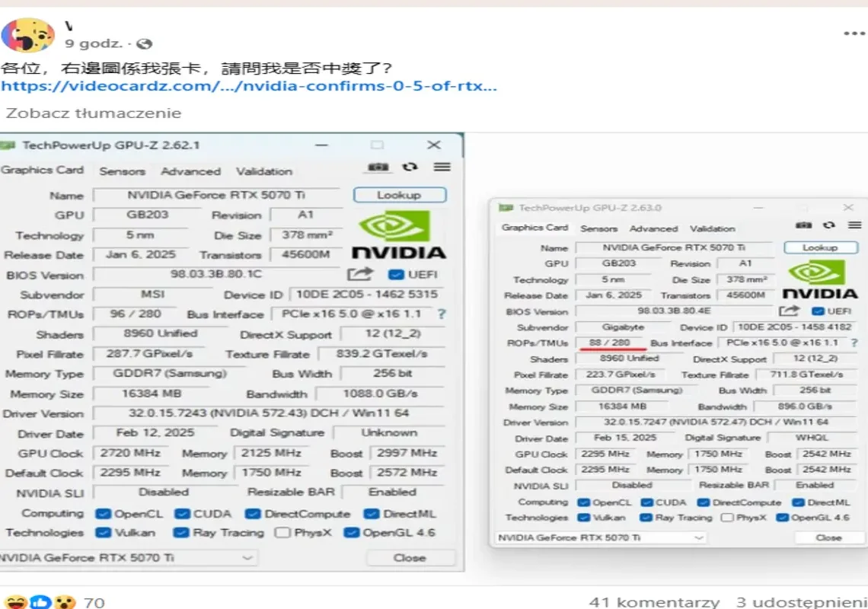Click refresh icon in right GPU-Z window
This screenshot has height=609, width=868.
[828, 225]
